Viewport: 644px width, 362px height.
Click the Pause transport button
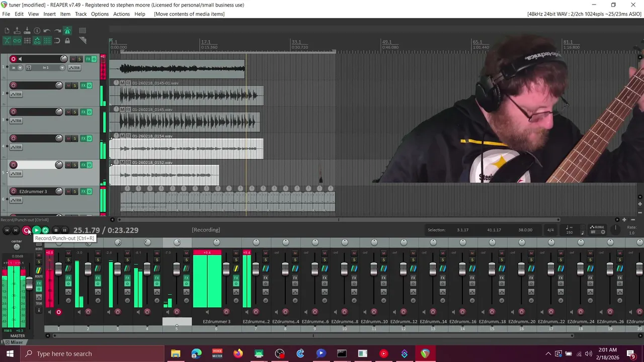point(64,230)
